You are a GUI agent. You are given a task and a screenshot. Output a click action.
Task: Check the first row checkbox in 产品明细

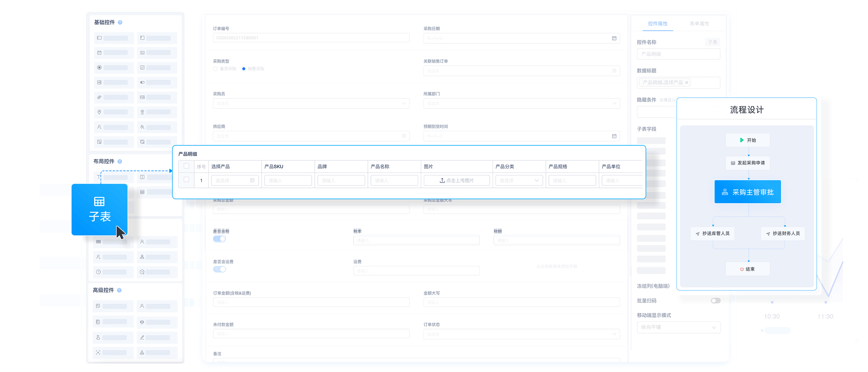[186, 179]
